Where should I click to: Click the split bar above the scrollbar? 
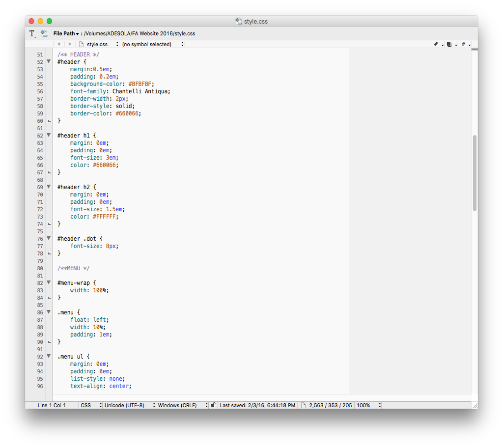tap(475, 49)
